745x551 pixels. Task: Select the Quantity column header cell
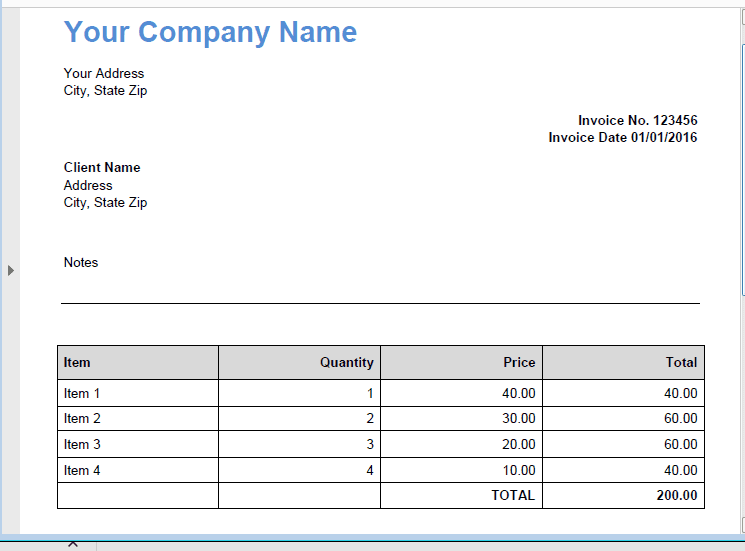299,362
